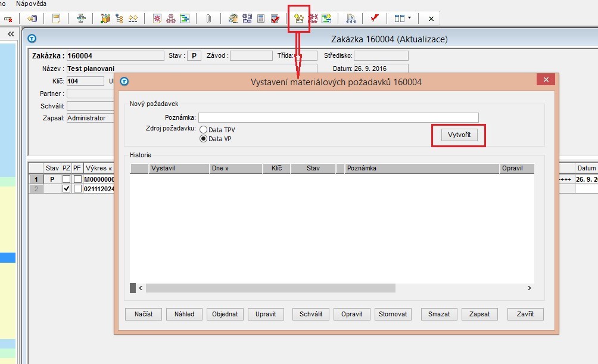Screen dimensions: 598x364
Task: Click the Načíst button
Action: (x=144, y=314)
